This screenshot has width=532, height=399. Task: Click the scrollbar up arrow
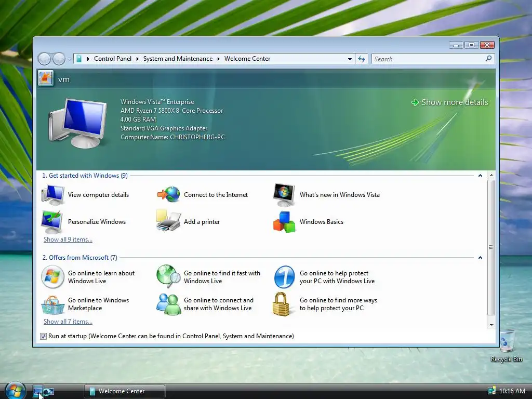(491, 176)
